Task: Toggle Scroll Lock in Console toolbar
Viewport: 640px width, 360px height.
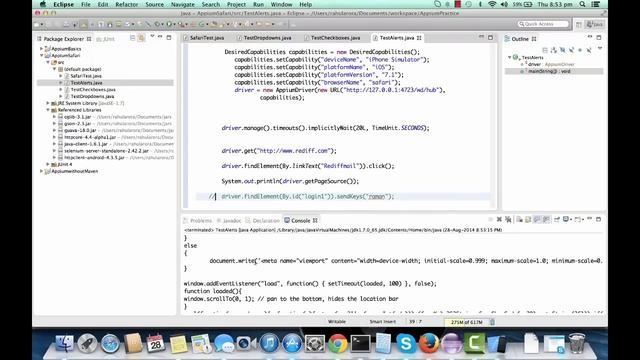Action: 528,220
